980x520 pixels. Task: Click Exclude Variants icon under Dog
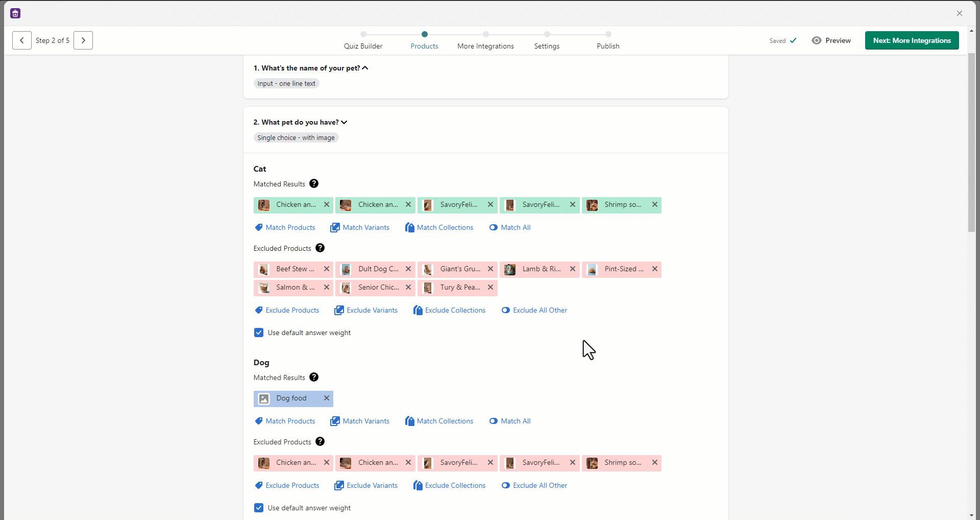point(339,485)
